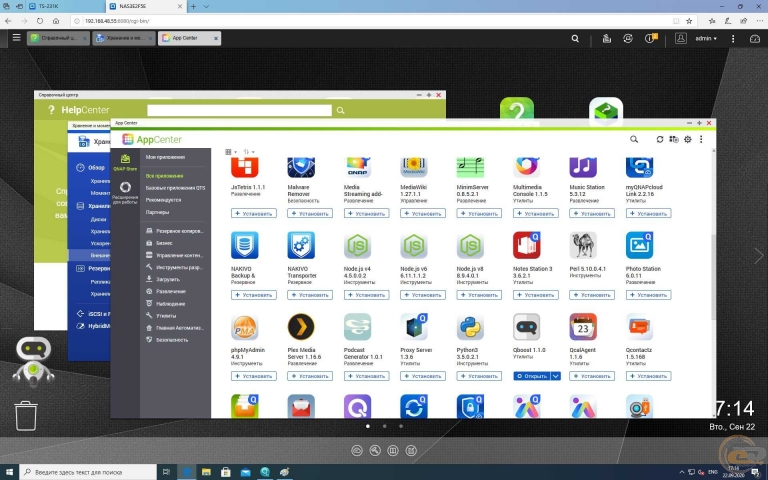Open Microsoft Store from the Windows taskbar

(226, 472)
